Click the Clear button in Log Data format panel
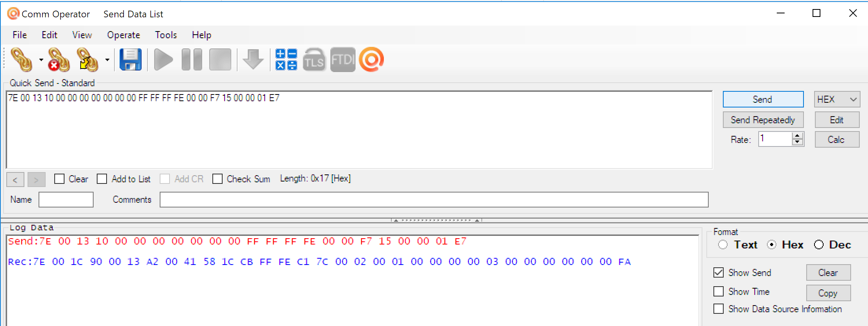Image resolution: width=868 pixels, height=326 pixels. (828, 272)
